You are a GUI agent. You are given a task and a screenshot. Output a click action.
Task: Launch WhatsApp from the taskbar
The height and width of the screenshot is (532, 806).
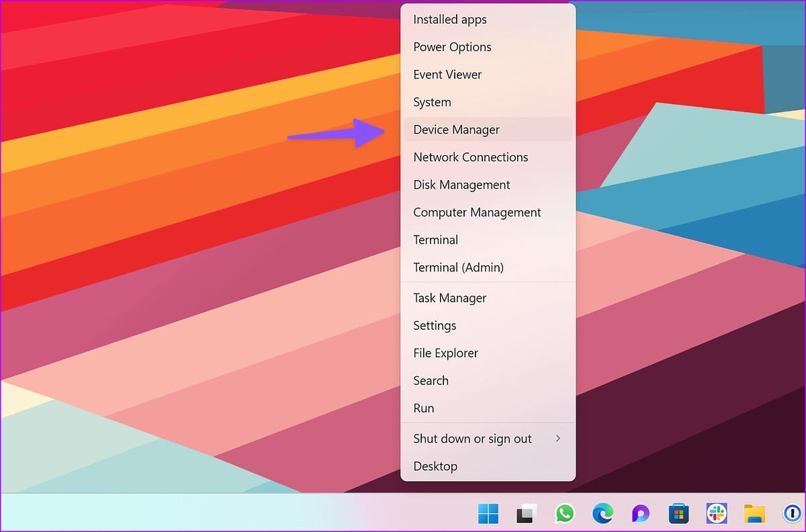coord(565,514)
